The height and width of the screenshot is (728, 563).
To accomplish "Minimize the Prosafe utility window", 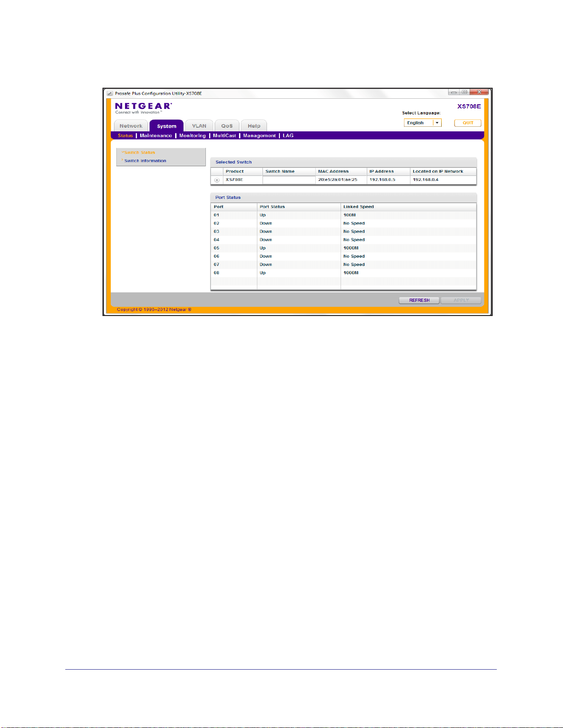I will tap(453, 92).
